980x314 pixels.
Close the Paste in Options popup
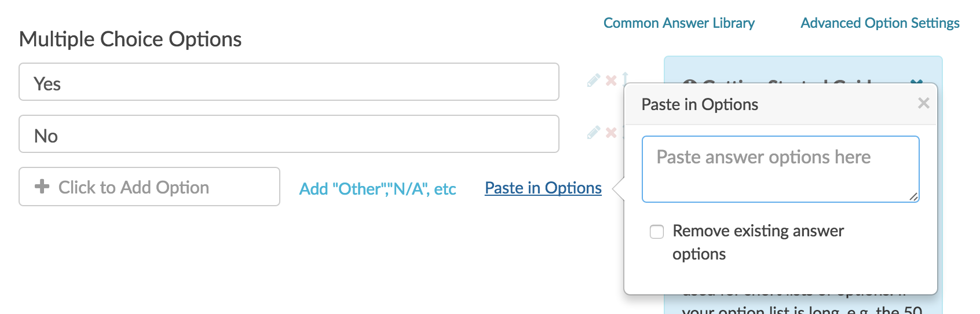click(x=923, y=103)
